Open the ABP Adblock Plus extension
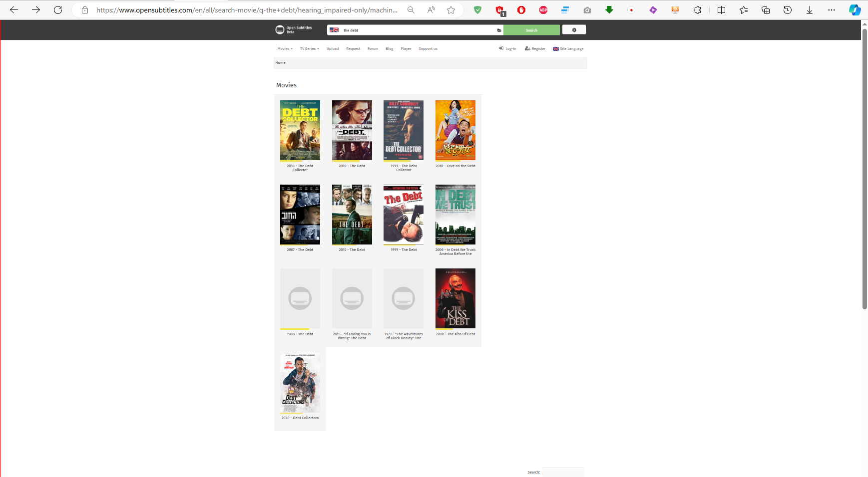868x477 pixels. pyautogui.click(x=543, y=10)
